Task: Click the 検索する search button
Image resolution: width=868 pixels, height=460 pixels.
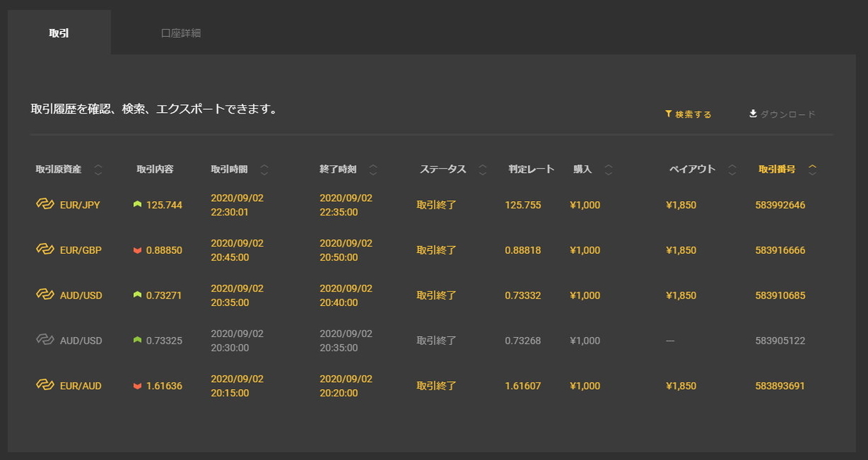Action: (x=688, y=114)
